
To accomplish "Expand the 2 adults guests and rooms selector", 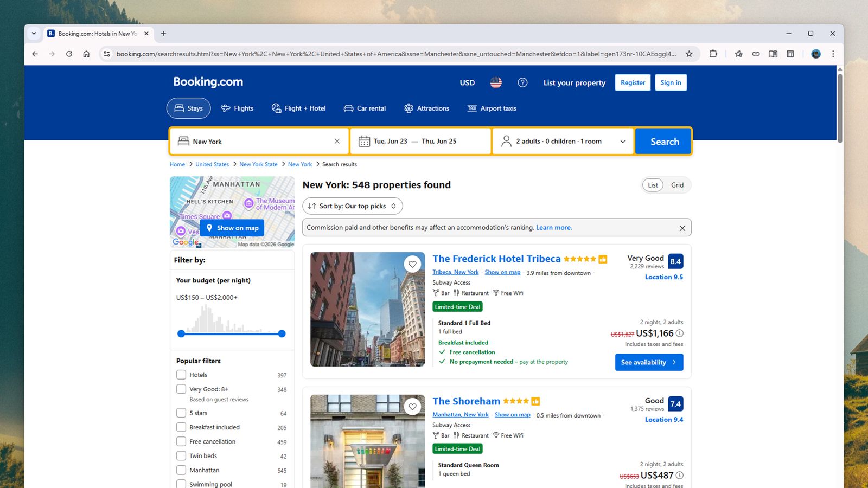I will pyautogui.click(x=563, y=141).
